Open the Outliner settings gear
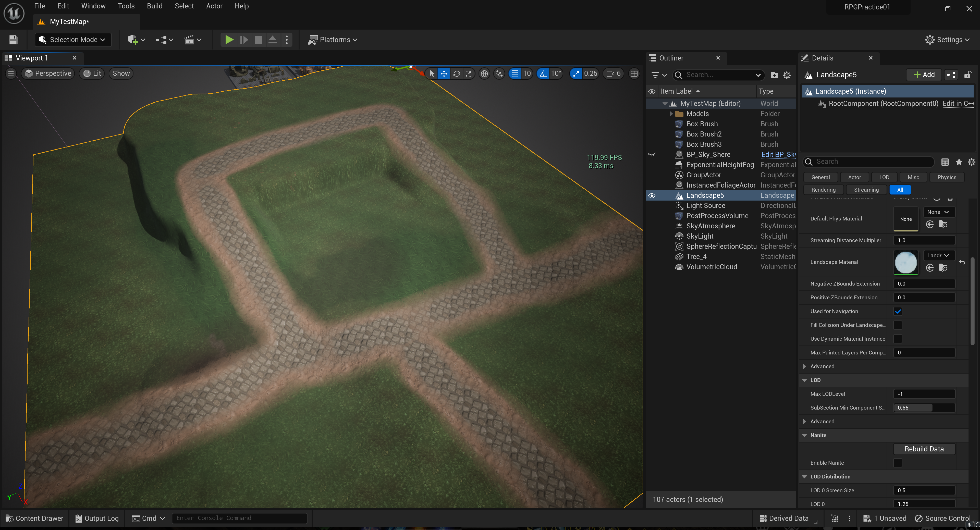Screen dimensions: 980x530 pos(787,75)
